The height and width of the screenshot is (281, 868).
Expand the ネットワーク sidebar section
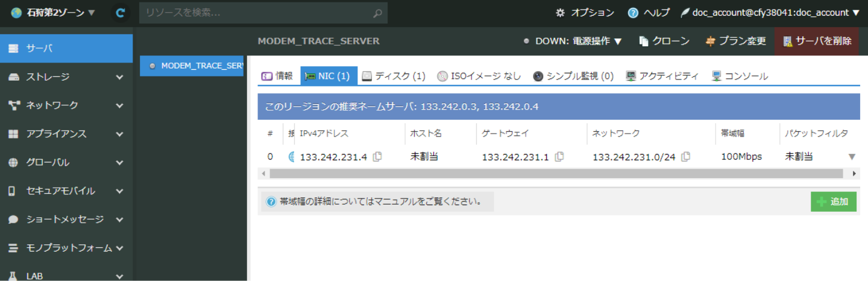click(66, 105)
